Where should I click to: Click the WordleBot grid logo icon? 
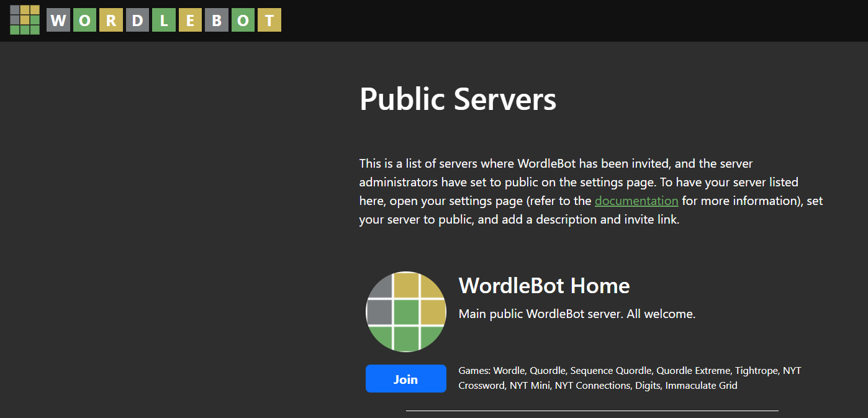pos(25,20)
